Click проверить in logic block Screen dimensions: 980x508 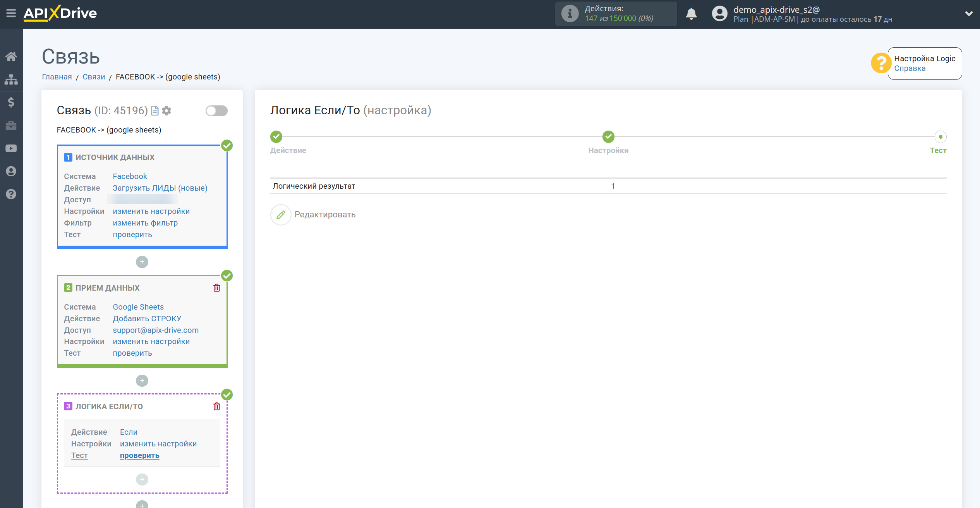[x=140, y=455]
